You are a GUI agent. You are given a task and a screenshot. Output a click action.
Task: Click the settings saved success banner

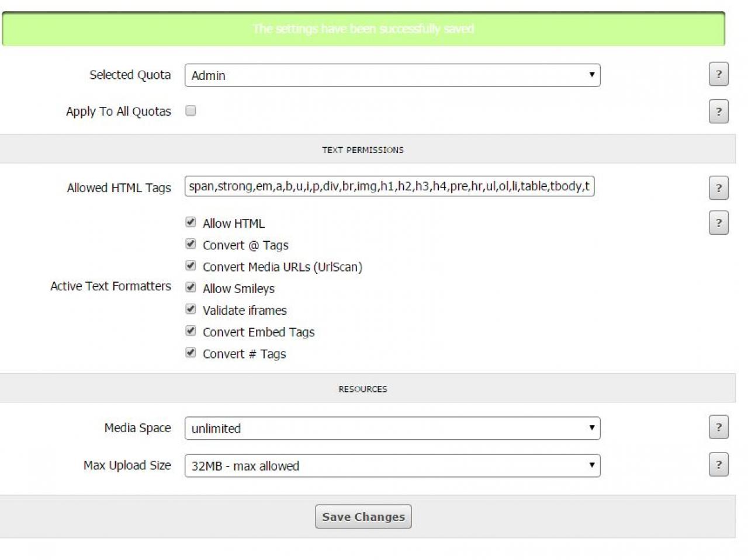[363, 29]
